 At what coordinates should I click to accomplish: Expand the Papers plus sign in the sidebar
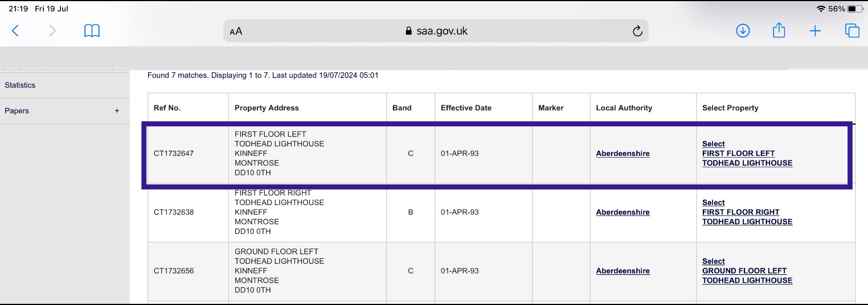[117, 110]
